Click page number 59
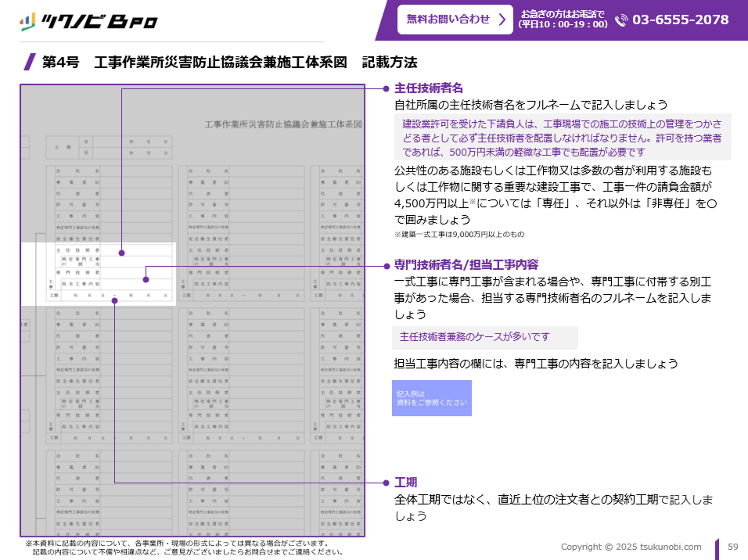Screen dimensions: 748x560 pyautogui.click(x=732, y=547)
